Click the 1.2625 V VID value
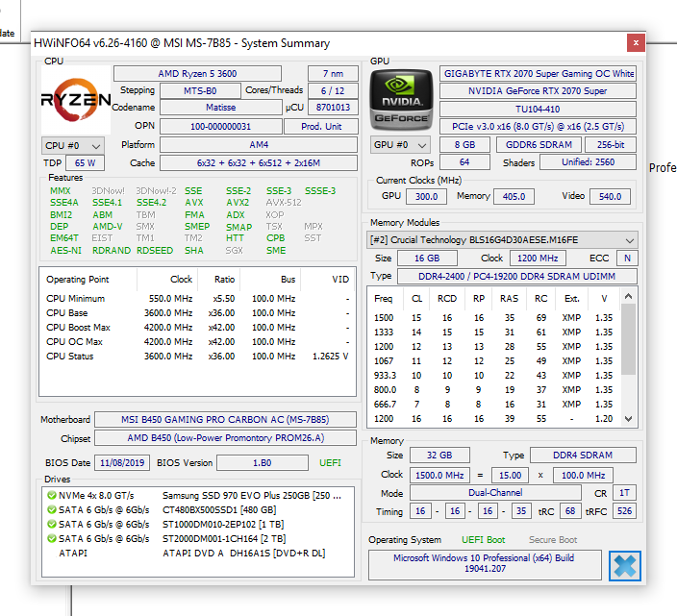The height and width of the screenshot is (616, 677). [330, 357]
